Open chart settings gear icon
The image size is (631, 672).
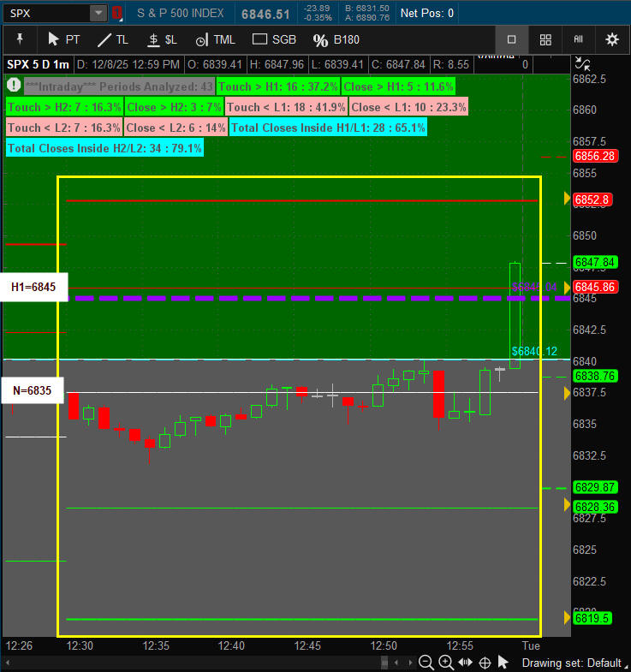[611, 39]
